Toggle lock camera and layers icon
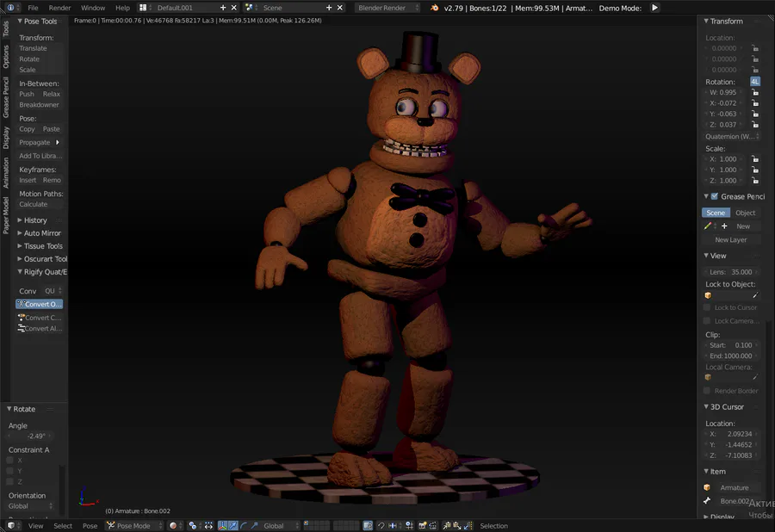775x532 pixels. pos(367,526)
